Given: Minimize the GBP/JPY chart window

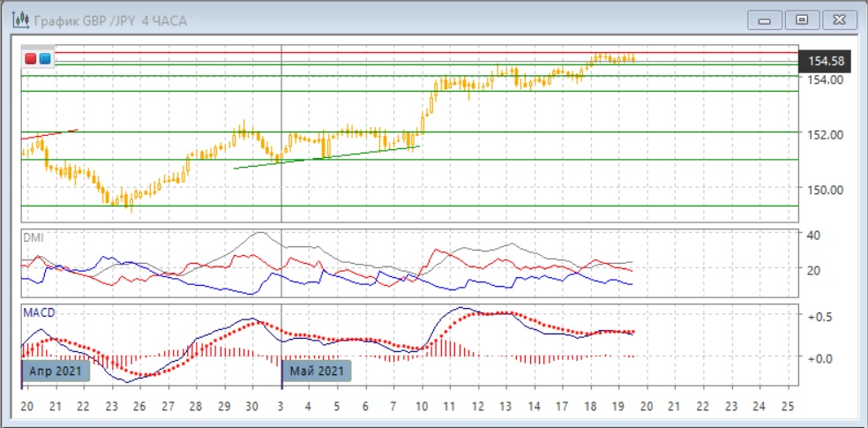Looking at the screenshot, I should tap(766, 19).
